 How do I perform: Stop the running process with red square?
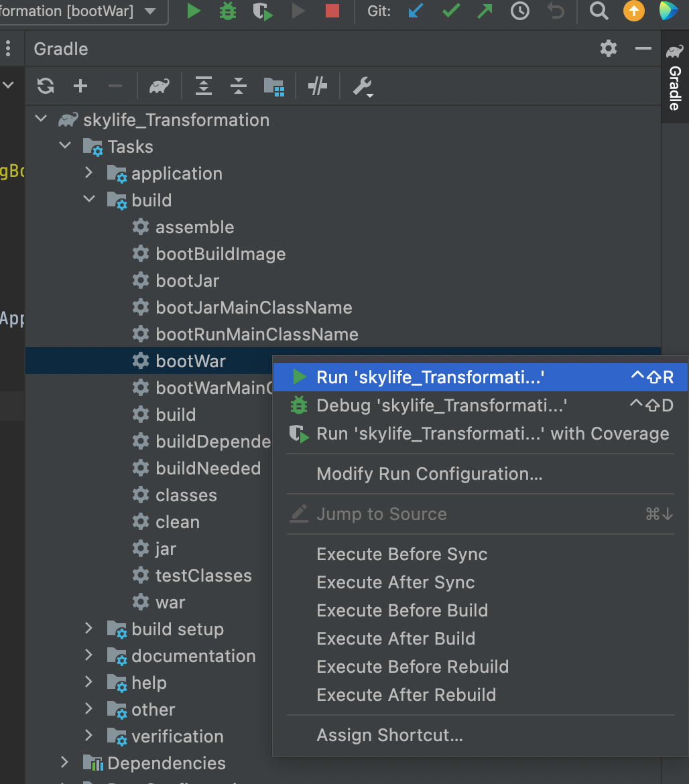pos(332,11)
